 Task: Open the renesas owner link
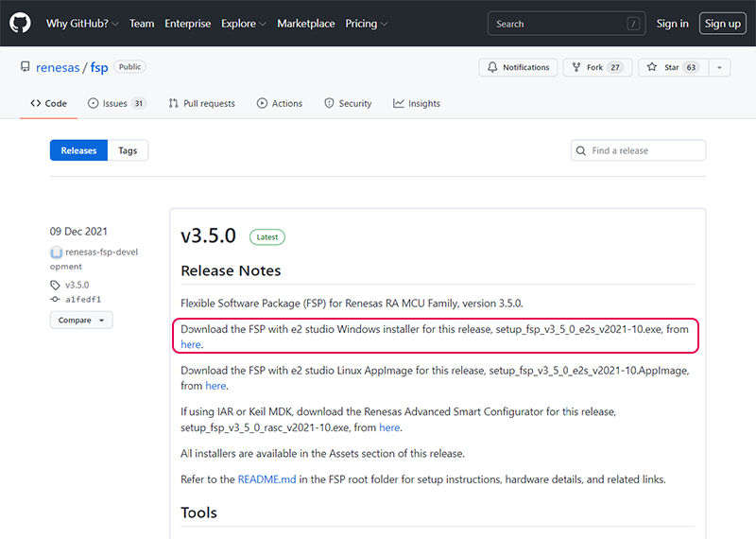(x=58, y=67)
